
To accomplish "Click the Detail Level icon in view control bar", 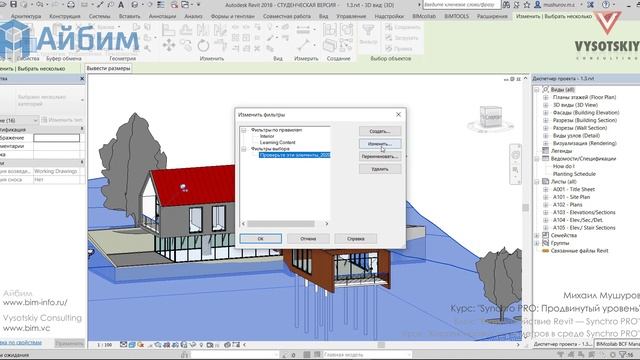I will coord(123,345).
